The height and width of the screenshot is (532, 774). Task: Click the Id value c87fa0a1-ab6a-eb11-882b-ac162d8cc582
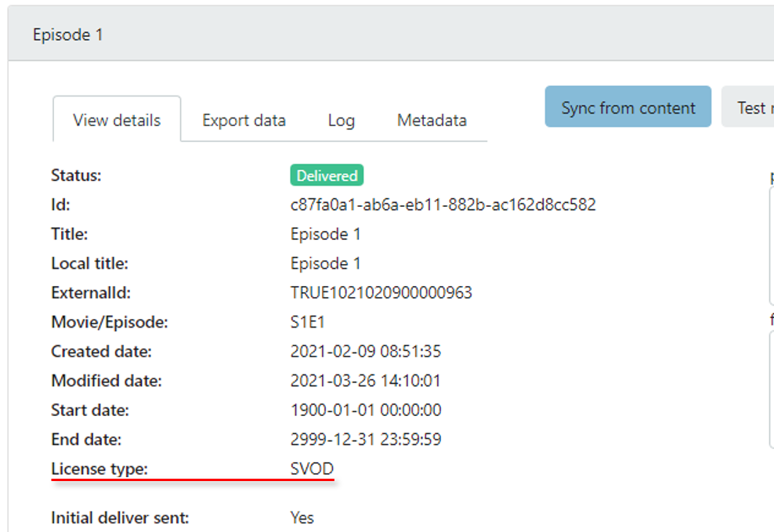point(443,205)
